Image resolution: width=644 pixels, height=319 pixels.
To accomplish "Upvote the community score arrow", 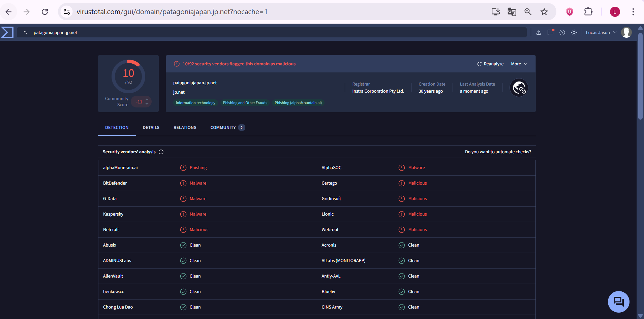I will coord(147,99).
